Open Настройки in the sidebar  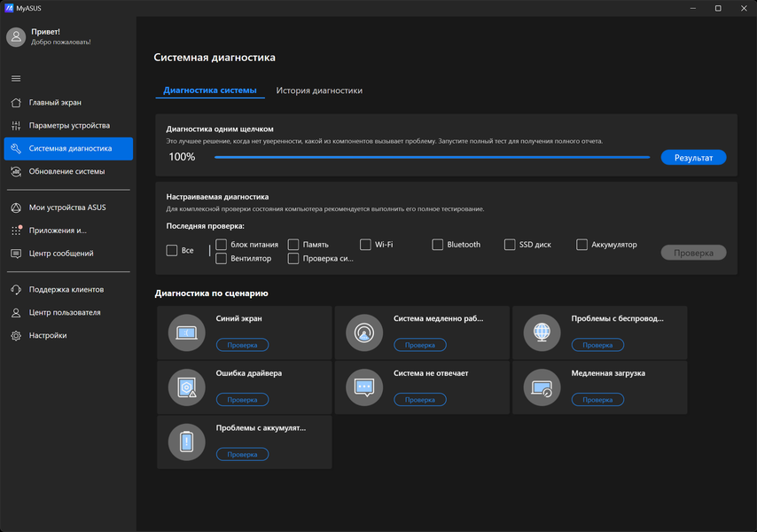[x=48, y=335]
